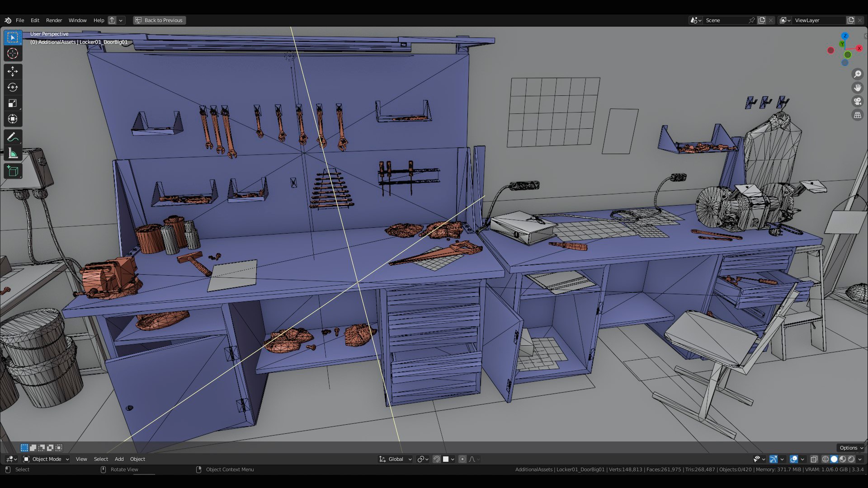Open the Object Mode dropdown
The height and width of the screenshot is (488, 868).
click(x=46, y=459)
